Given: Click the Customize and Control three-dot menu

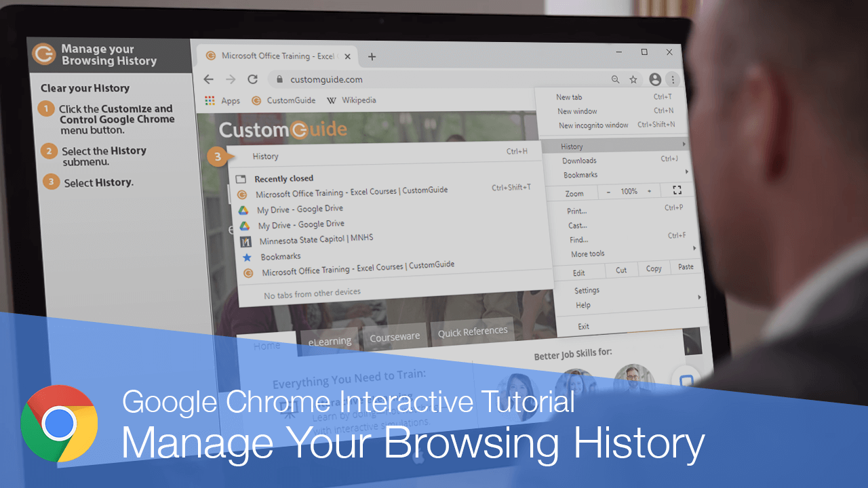Looking at the screenshot, I should click(673, 79).
